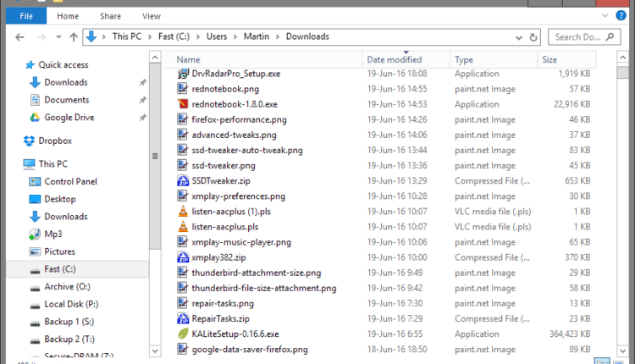Select the Fast (C:) drive
The height and width of the screenshot is (364, 635).
(x=60, y=269)
